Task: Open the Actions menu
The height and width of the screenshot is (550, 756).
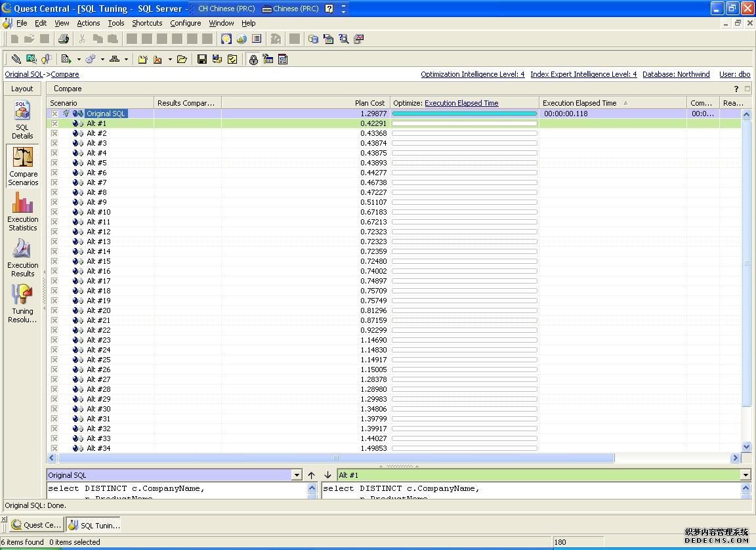Action: click(88, 23)
